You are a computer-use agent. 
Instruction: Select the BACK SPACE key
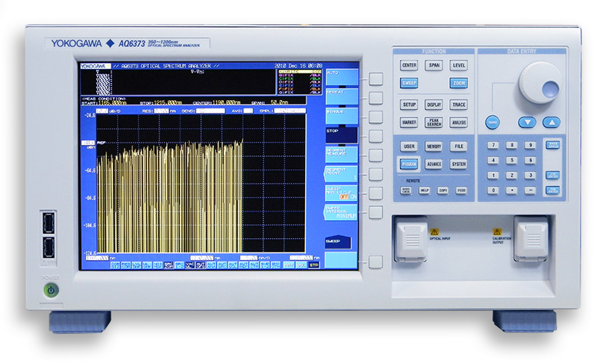(x=552, y=145)
